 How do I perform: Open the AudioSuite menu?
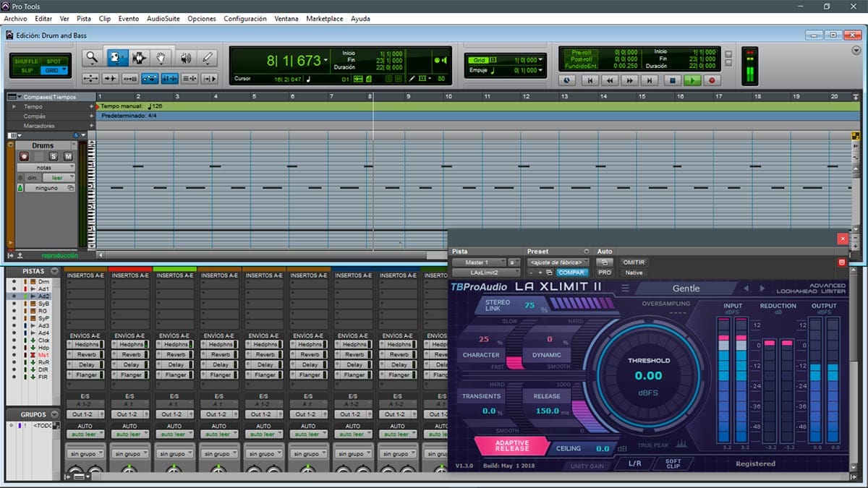[x=163, y=19]
